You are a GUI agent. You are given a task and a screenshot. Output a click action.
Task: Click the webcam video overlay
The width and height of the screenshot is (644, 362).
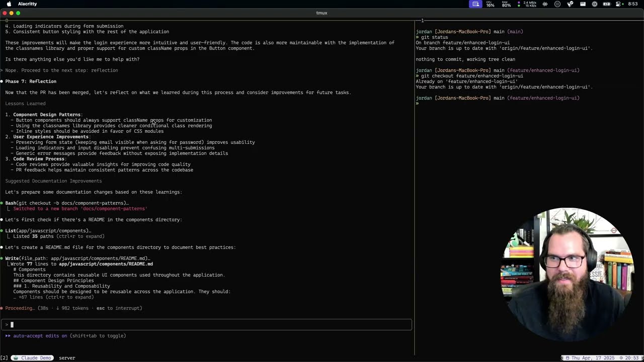pyautogui.click(x=568, y=275)
